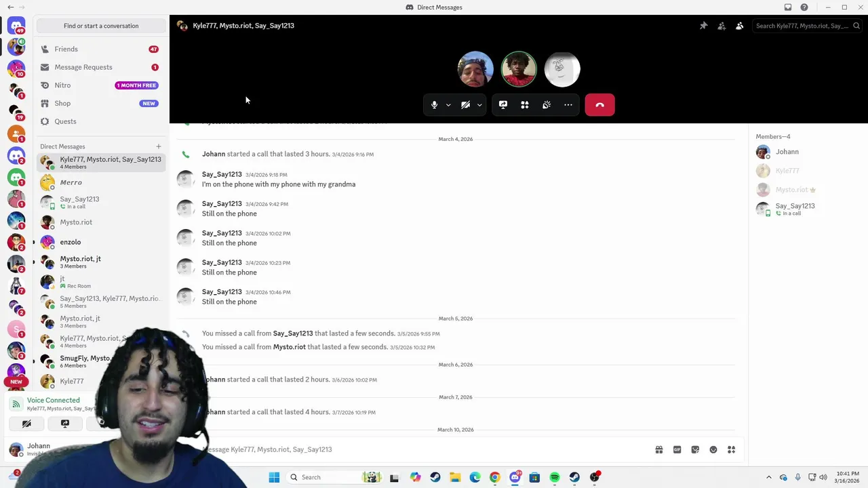Viewport: 868px width, 488px height.
Task: Open Google Chrome from the taskbar
Action: point(494,477)
